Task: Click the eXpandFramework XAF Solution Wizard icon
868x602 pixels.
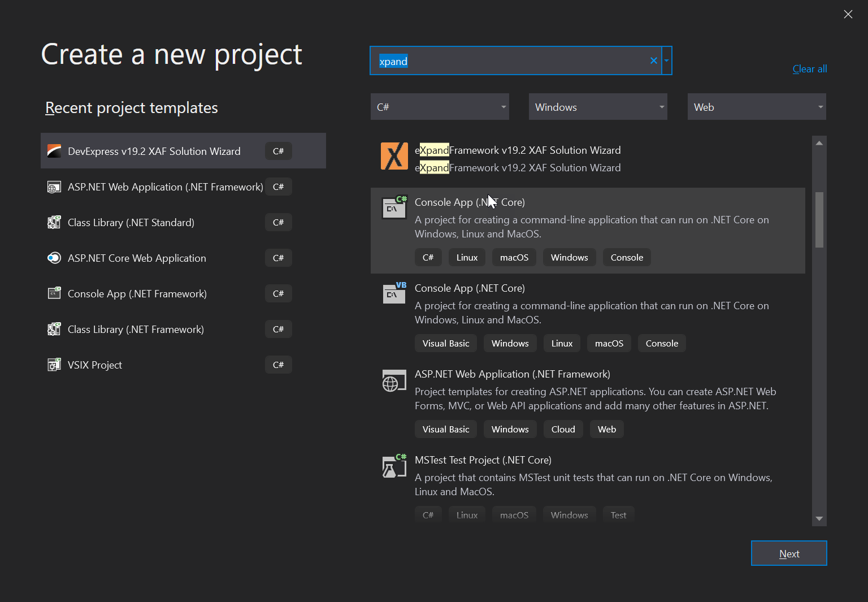Action: click(394, 156)
